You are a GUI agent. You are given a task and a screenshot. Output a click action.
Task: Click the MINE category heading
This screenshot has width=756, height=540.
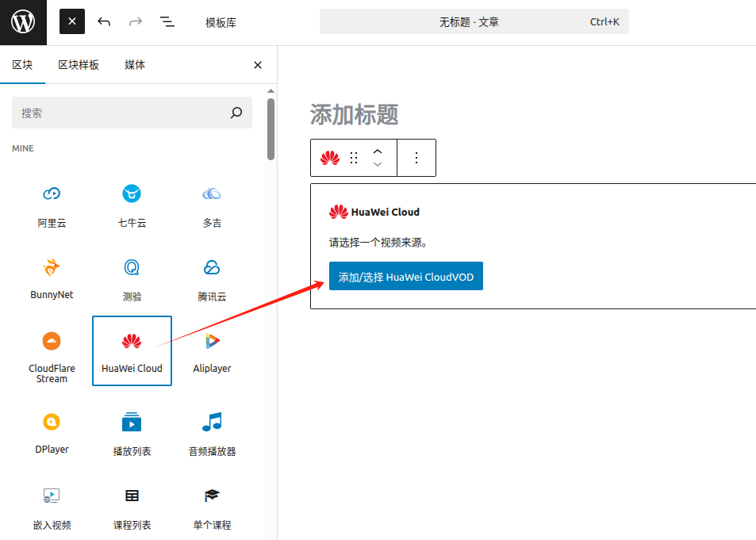[23, 148]
